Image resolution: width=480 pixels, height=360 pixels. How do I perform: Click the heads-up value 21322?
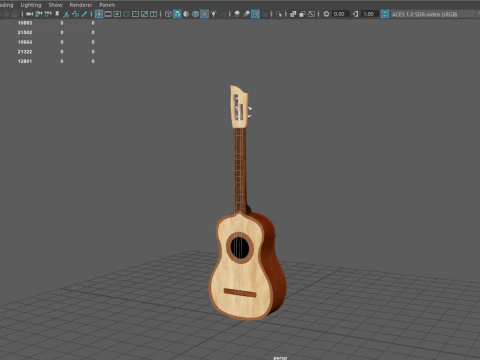[x=25, y=52]
